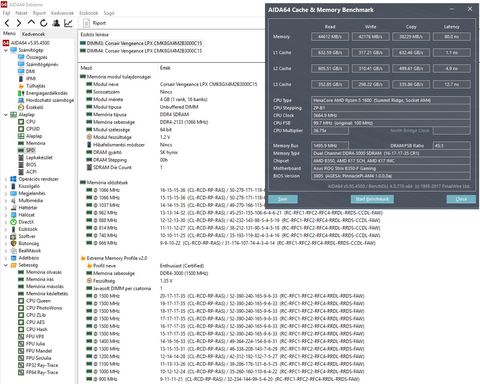
Task: Expand the DirectX tree node
Action: (x=6, y=222)
